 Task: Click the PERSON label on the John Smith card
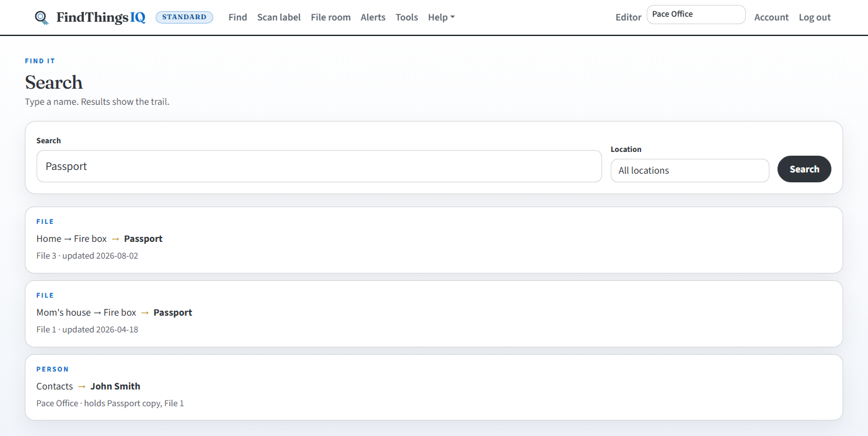pyautogui.click(x=53, y=369)
